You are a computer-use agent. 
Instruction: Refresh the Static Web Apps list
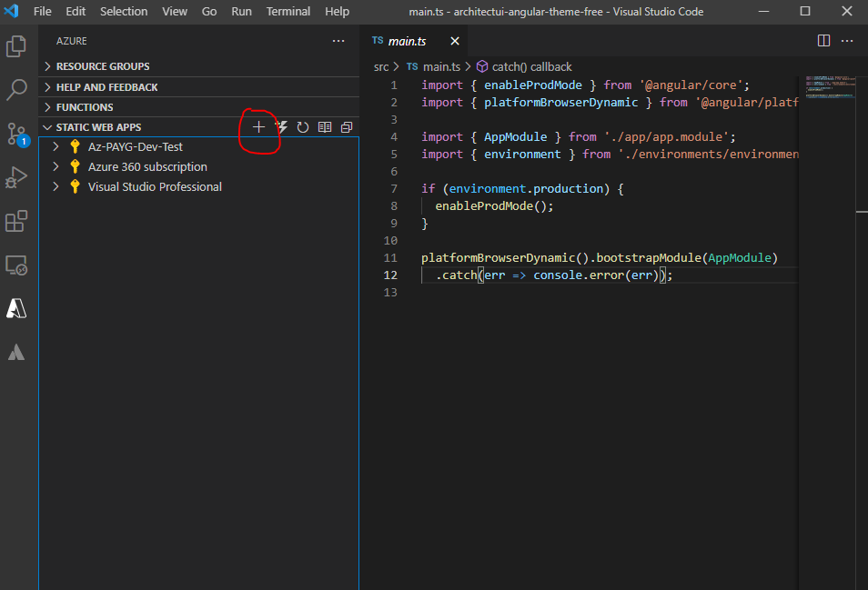point(302,127)
